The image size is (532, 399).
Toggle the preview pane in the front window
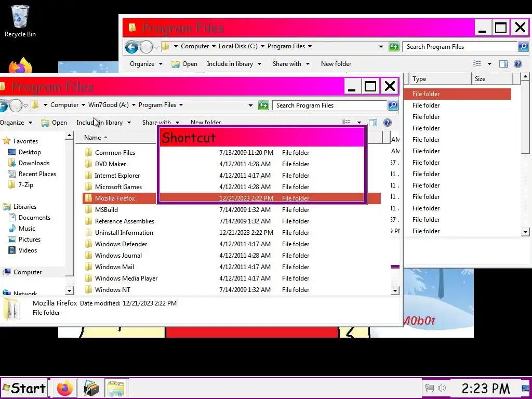pyautogui.click(x=373, y=123)
